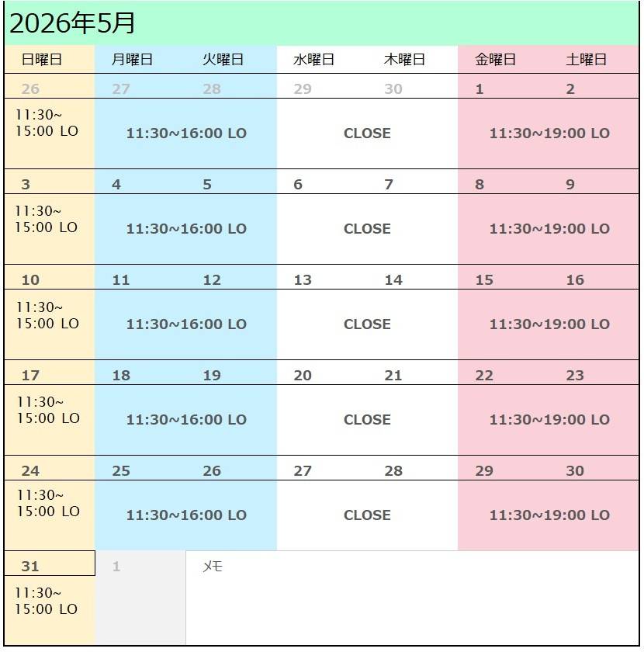Image resolution: width=644 pixels, height=652 pixels.
Task: Select date 15 in the Friday column
Action: pos(484,280)
